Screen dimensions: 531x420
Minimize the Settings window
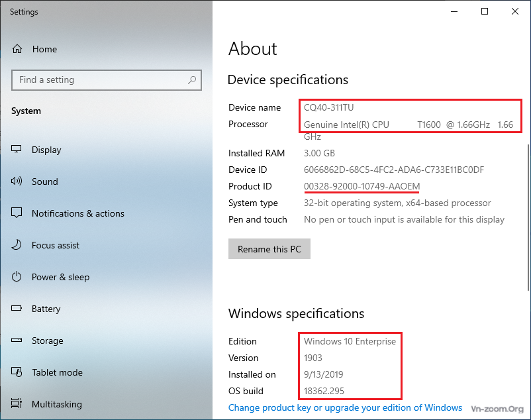[x=454, y=11]
